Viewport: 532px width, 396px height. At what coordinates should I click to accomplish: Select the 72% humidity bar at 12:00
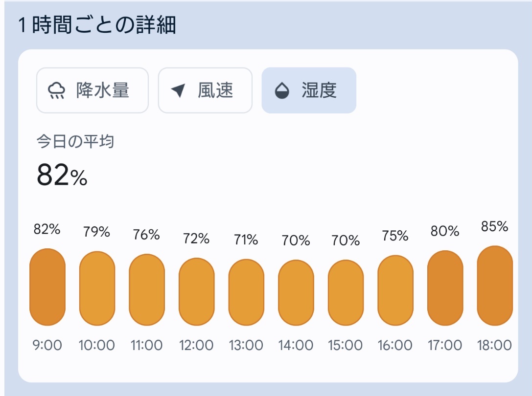pos(197,291)
